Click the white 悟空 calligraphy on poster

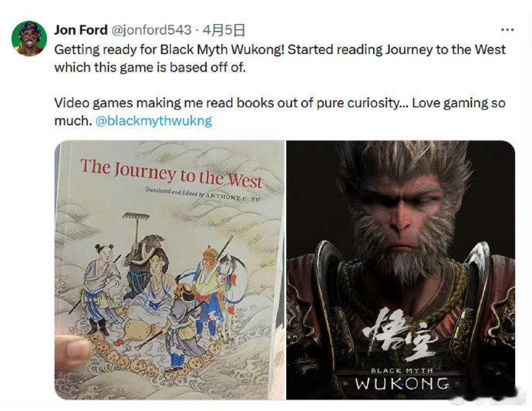click(400, 334)
